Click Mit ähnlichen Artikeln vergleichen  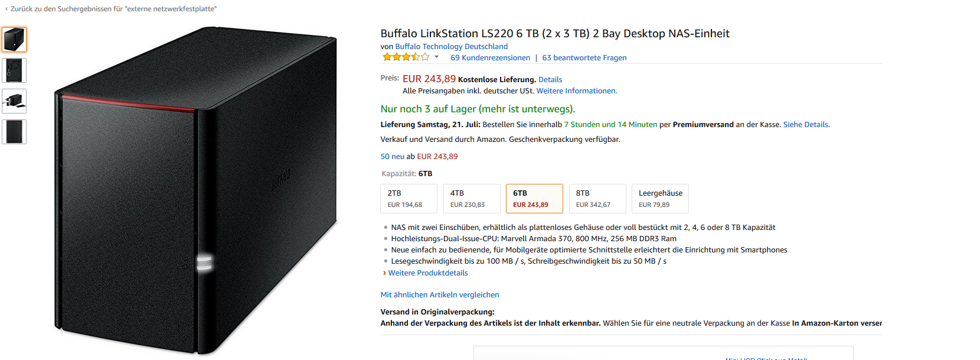click(x=439, y=294)
